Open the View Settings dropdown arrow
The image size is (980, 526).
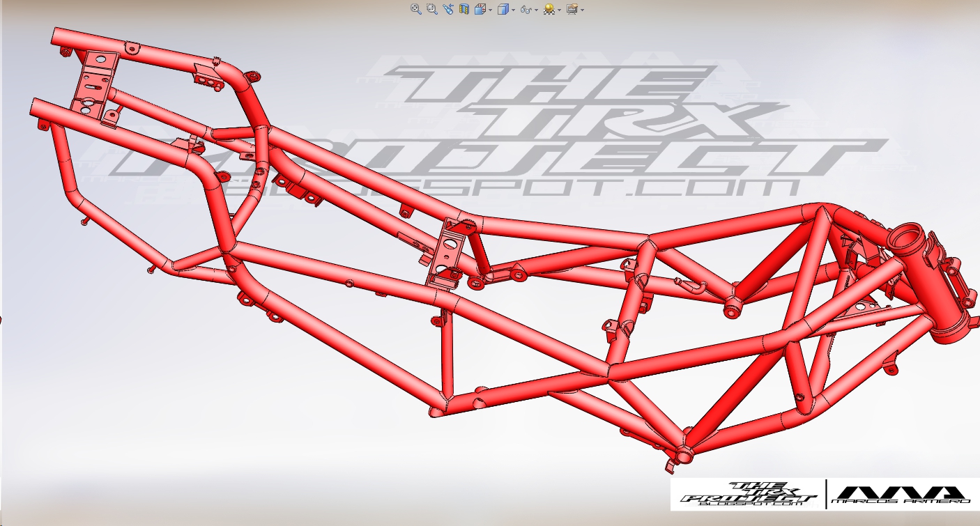(583, 10)
